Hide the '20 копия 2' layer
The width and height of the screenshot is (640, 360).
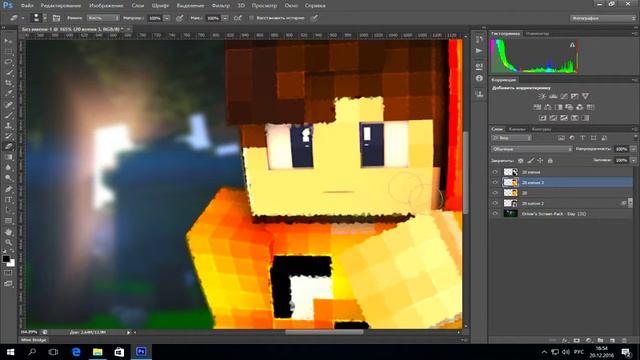(x=495, y=203)
